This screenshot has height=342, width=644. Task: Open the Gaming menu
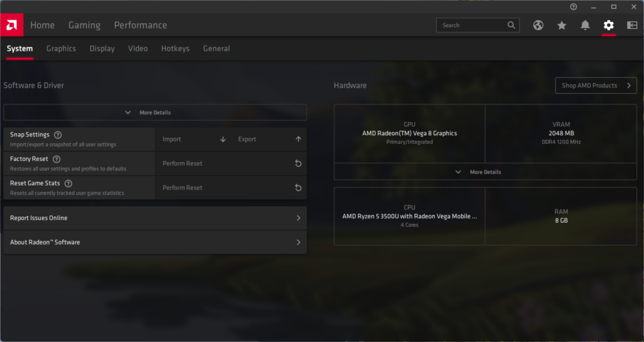coord(84,25)
